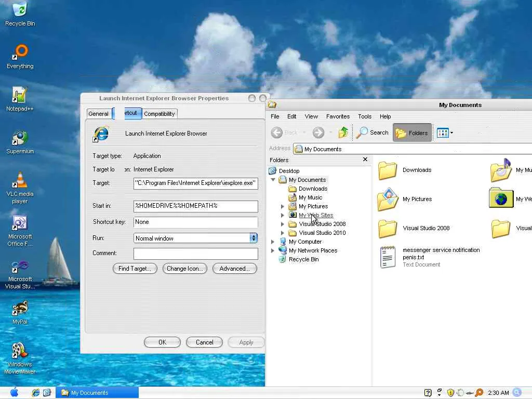Viewport: 532px width, 399px height.
Task: Switch to the Compatibility tab in Properties
Action: tap(159, 114)
